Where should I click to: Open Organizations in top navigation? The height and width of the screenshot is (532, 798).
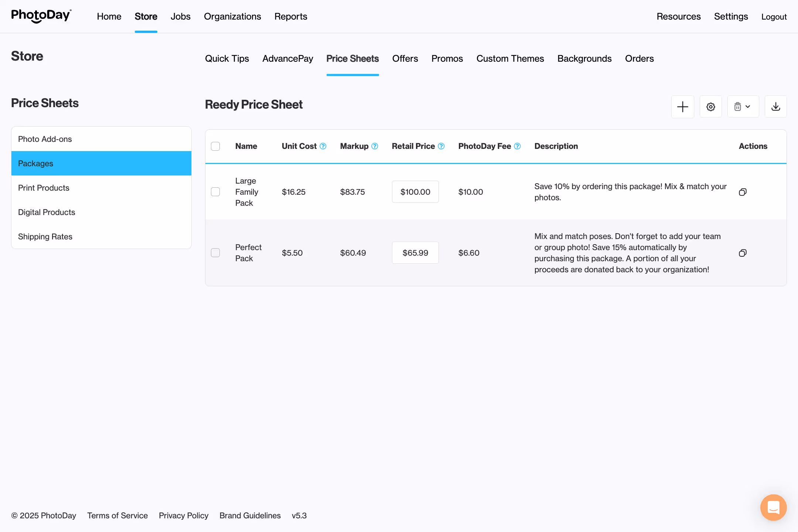pyautogui.click(x=232, y=16)
